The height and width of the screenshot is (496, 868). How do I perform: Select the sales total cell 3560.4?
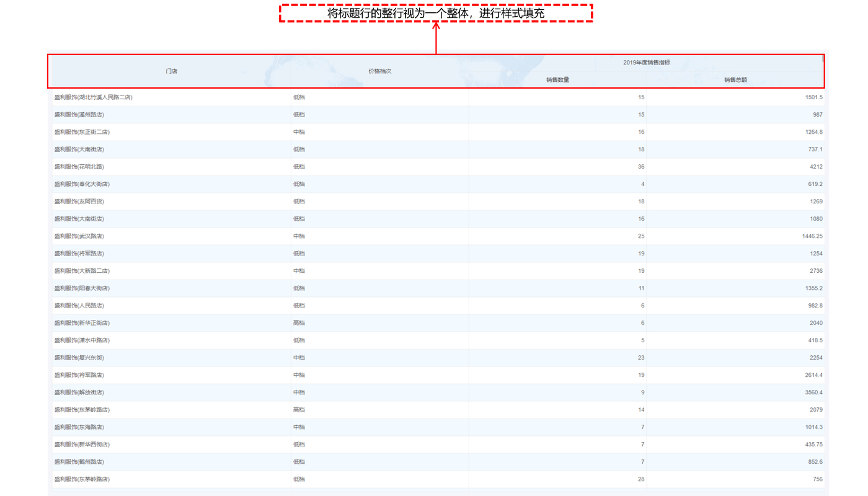813,392
